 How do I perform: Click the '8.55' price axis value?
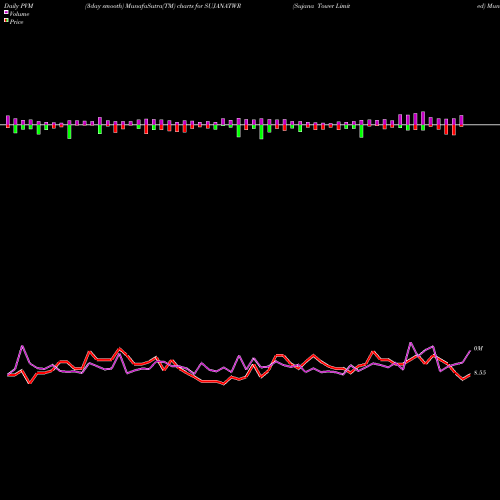pos(480,373)
